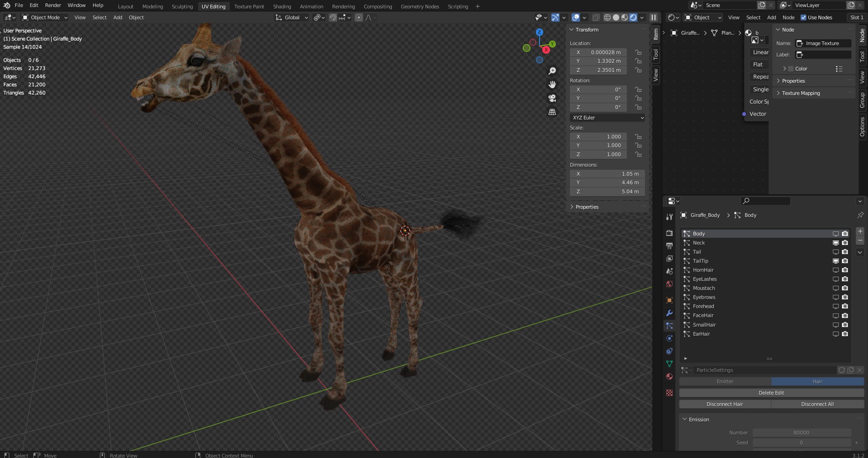Open the Texture properties checker tab
Image resolution: width=868 pixels, height=458 pixels.
pyautogui.click(x=670, y=393)
